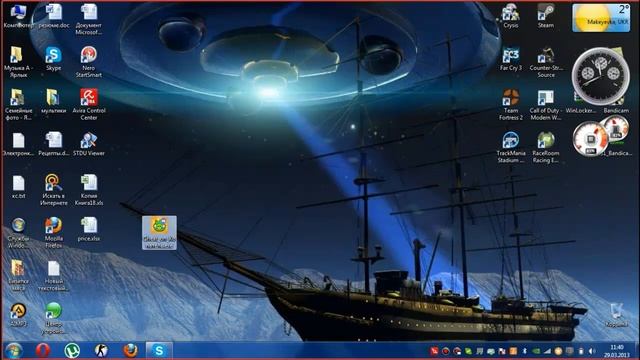Launch the Steam desktop shortcut
Image resolution: width=640 pixels, height=360 pixels.
(546, 16)
